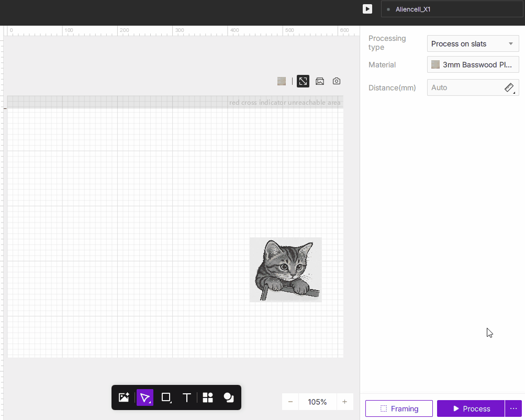
Task: Activate the selection arrow tool
Action: click(x=145, y=397)
